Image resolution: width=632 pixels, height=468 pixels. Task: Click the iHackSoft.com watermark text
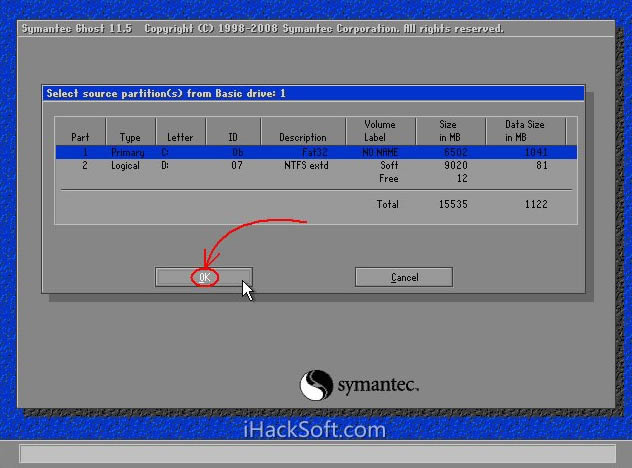click(x=314, y=430)
